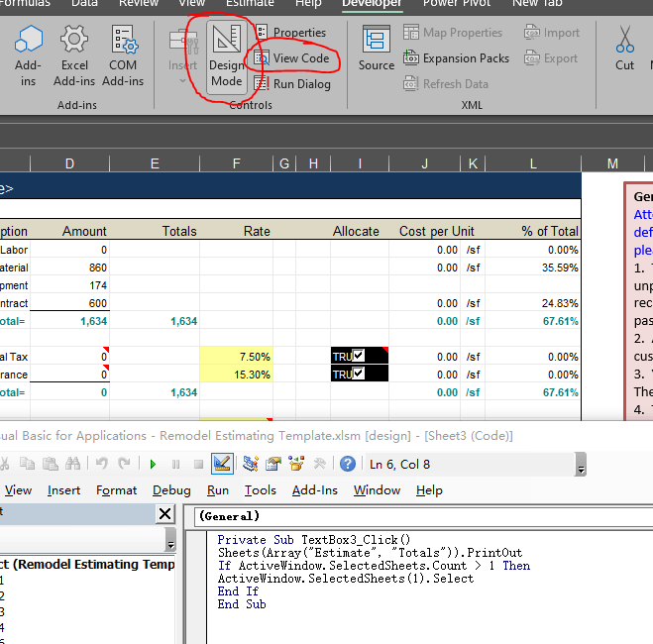
Task: Select the Remodel Estimating Temp project node
Action: [87, 564]
